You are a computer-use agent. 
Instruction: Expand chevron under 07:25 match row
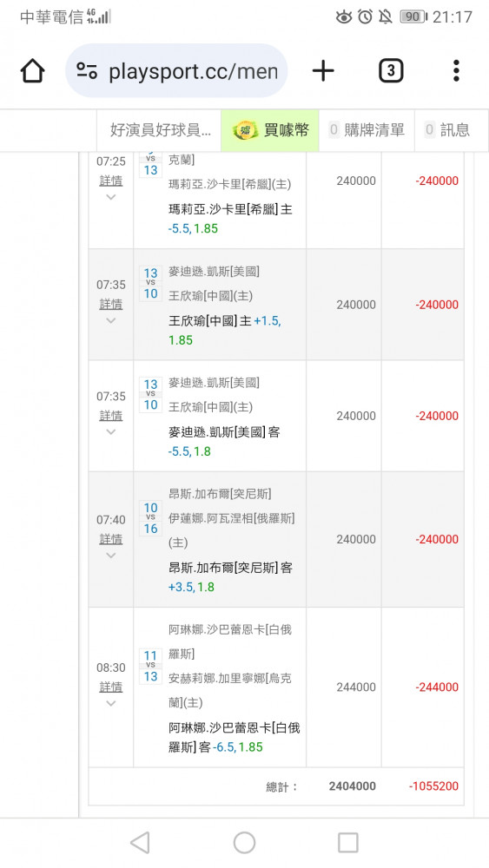(x=111, y=197)
